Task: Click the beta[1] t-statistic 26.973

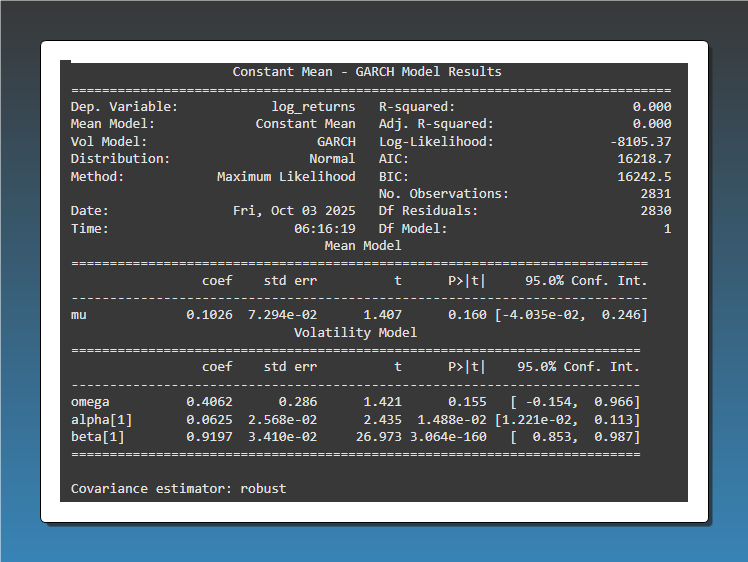Action: click(x=378, y=437)
